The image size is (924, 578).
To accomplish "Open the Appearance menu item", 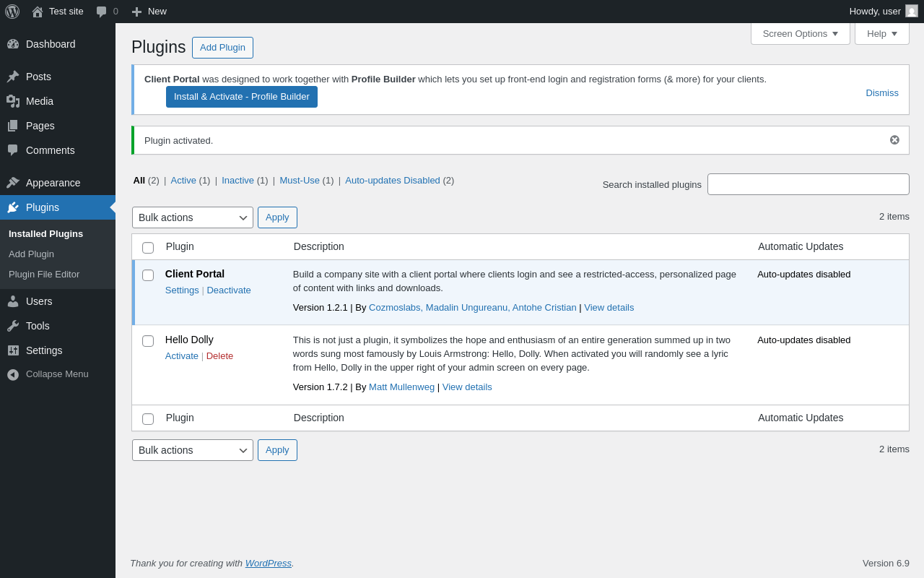I will point(58,183).
